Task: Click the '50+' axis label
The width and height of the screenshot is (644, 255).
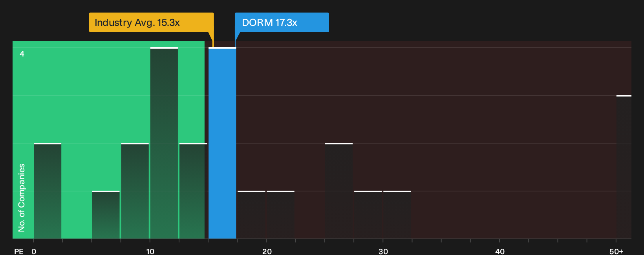Action: point(616,251)
